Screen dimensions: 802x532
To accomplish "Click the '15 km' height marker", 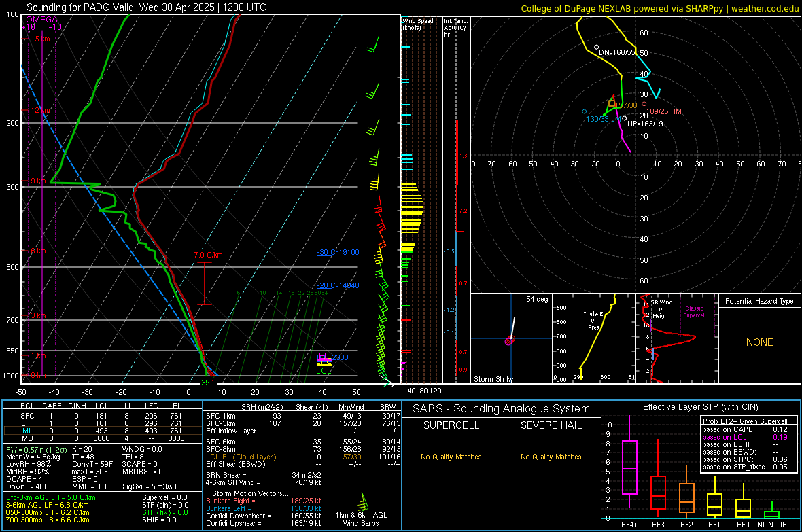I will [40, 39].
